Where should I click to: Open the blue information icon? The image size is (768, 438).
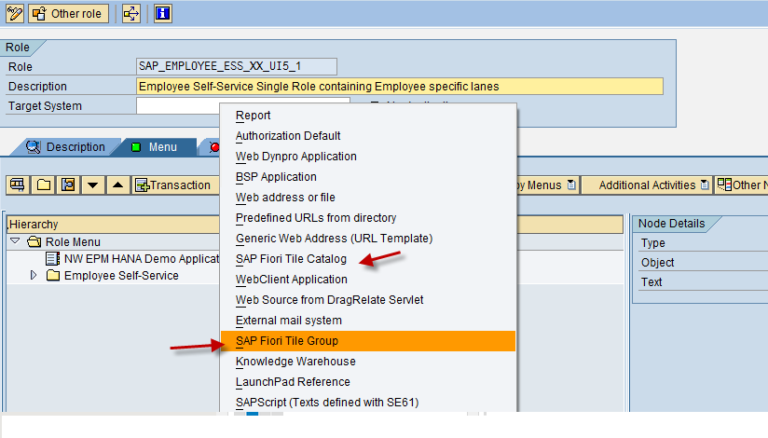pyautogui.click(x=163, y=13)
